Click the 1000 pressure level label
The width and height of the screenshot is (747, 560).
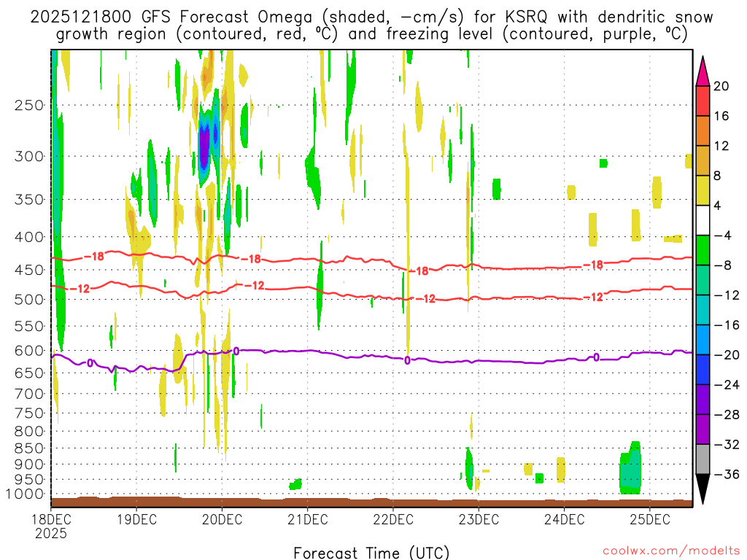pos(25,494)
